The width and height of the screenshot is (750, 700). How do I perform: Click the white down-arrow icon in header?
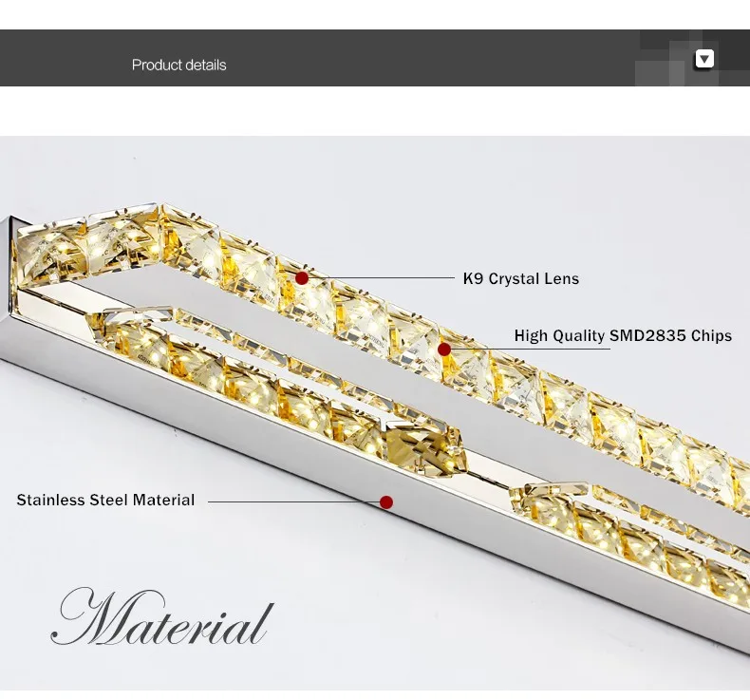coord(704,59)
